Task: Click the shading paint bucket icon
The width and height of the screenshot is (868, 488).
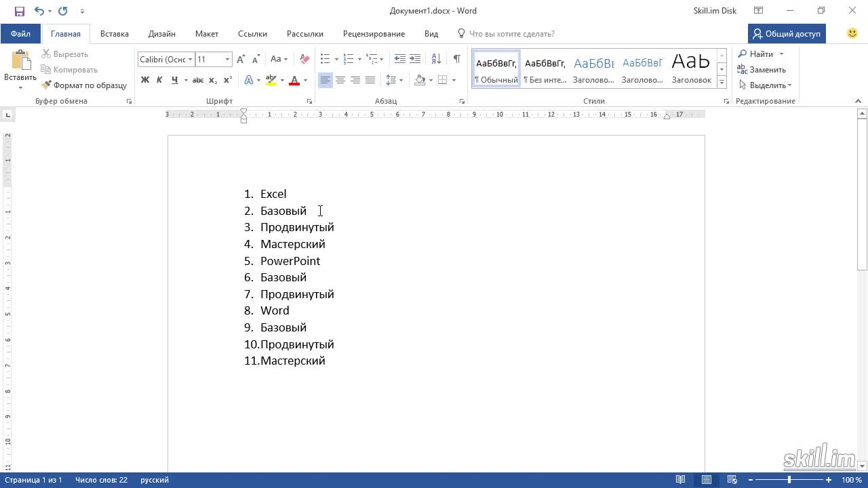Action: point(420,80)
